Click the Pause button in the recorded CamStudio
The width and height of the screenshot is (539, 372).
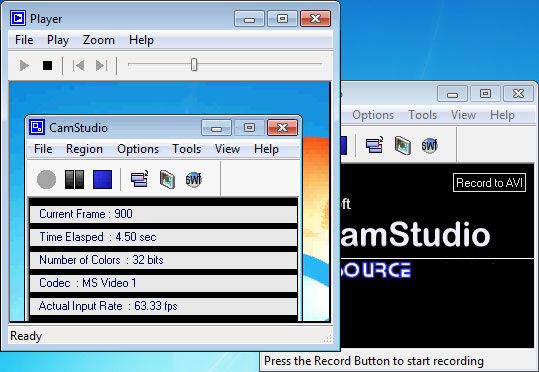click(74, 179)
